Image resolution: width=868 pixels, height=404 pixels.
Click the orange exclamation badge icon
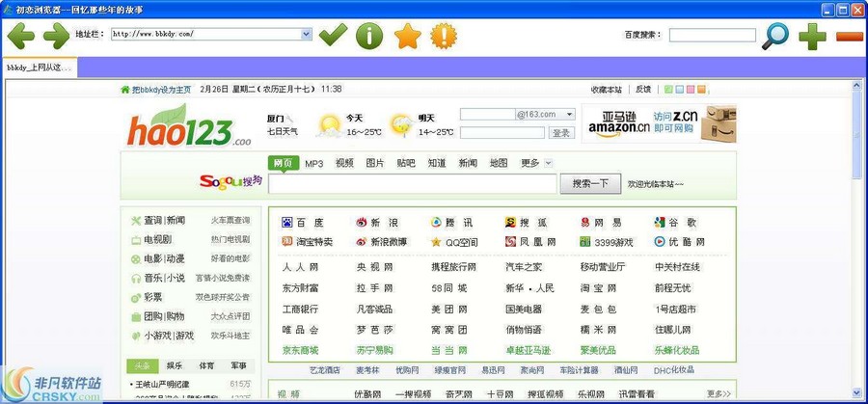[x=444, y=36]
